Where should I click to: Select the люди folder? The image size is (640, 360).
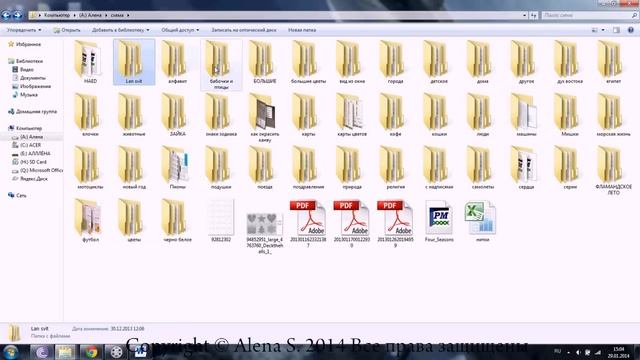click(483, 115)
